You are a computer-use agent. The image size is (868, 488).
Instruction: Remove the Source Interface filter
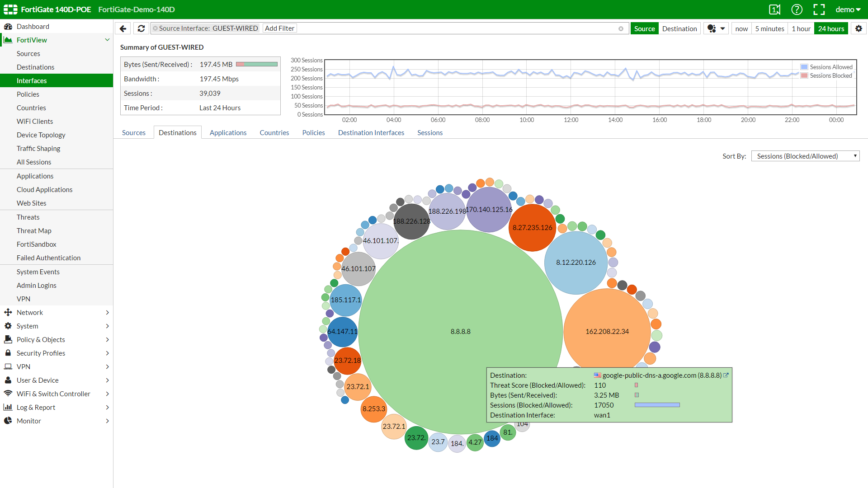(156, 28)
